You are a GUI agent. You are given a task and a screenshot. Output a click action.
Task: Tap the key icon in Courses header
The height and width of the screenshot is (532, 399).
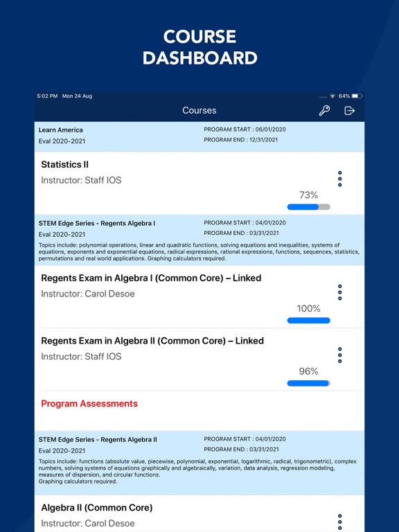[324, 111]
